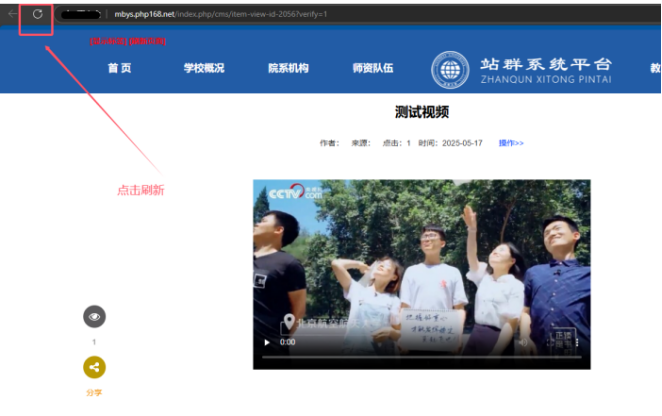Screen dimensions: 662x416
Task: Mute the video via the speaker icon
Action: coord(521,342)
